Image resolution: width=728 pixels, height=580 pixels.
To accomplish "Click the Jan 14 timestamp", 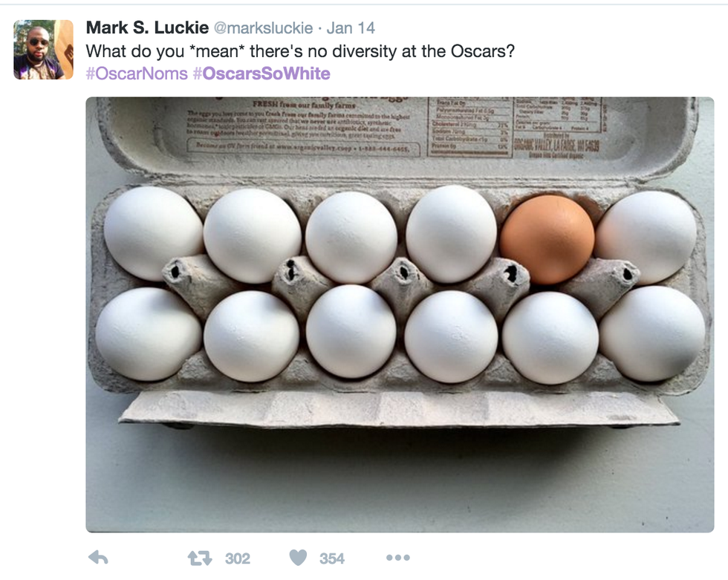I will pos(351,28).
